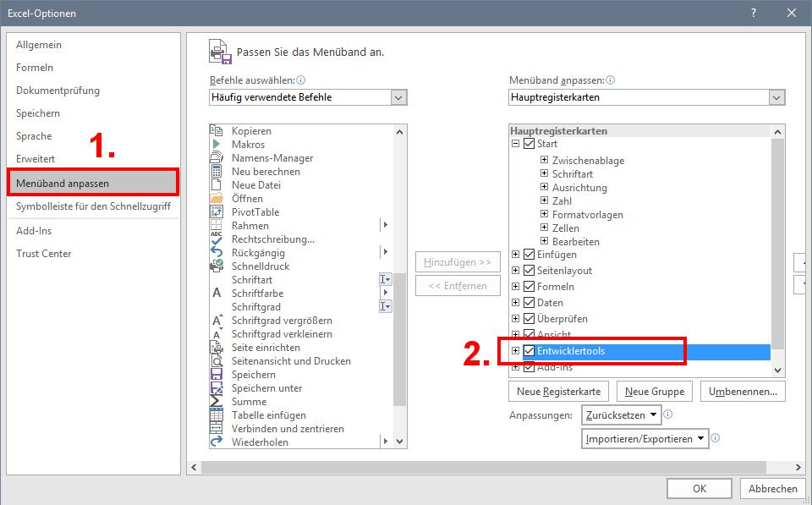The width and height of the screenshot is (812, 505).
Task: Click the Öffnen folder icon
Action: pos(217,199)
